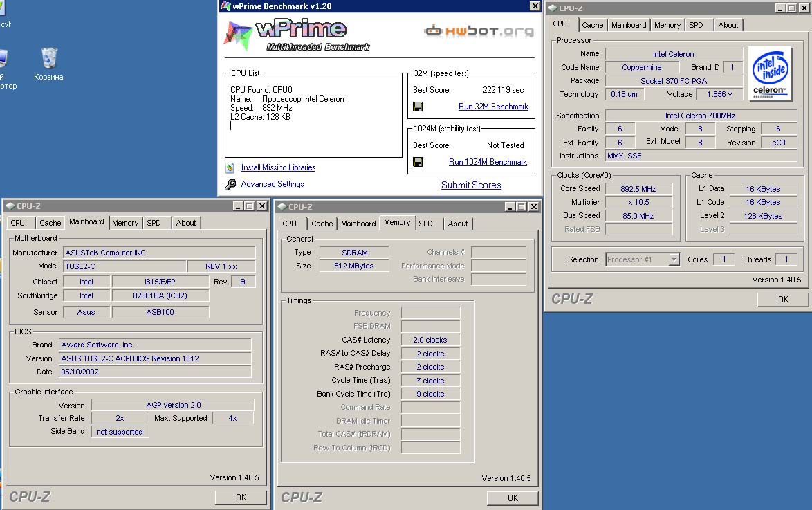The width and height of the screenshot is (812, 510).
Task: Open About tab in right CPU-Z window
Action: click(x=728, y=25)
